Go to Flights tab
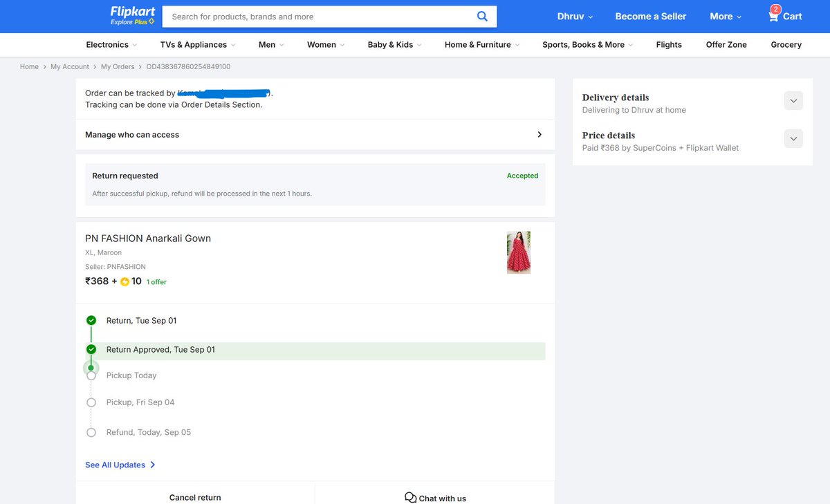The image size is (830, 504). pyautogui.click(x=669, y=45)
